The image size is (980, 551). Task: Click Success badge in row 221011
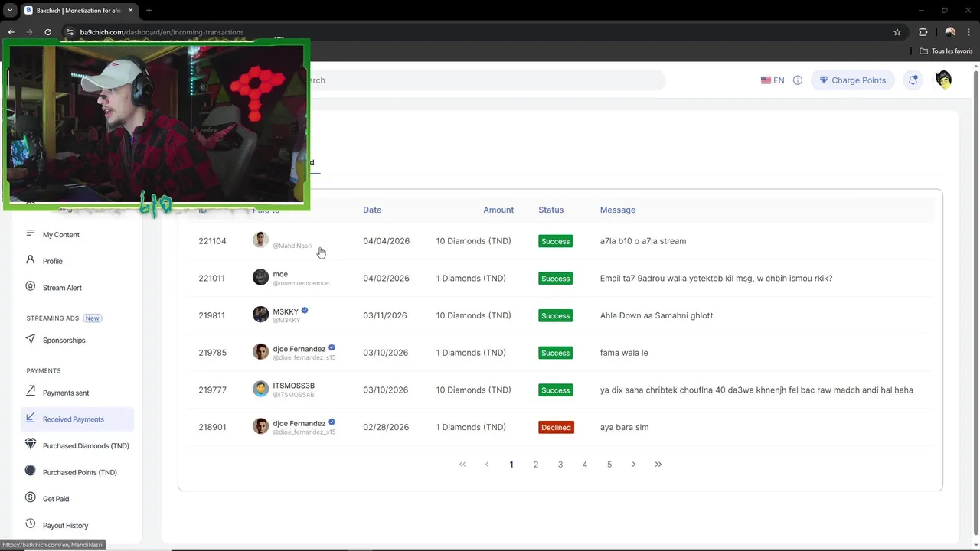[x=555, y=279]
